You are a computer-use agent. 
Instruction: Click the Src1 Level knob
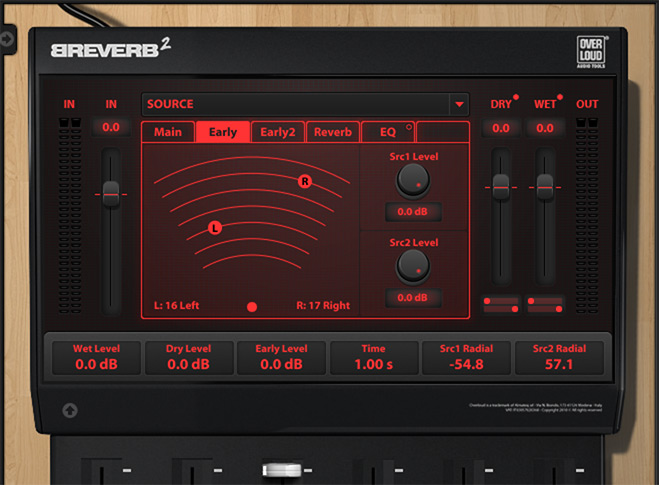(412, 180)
